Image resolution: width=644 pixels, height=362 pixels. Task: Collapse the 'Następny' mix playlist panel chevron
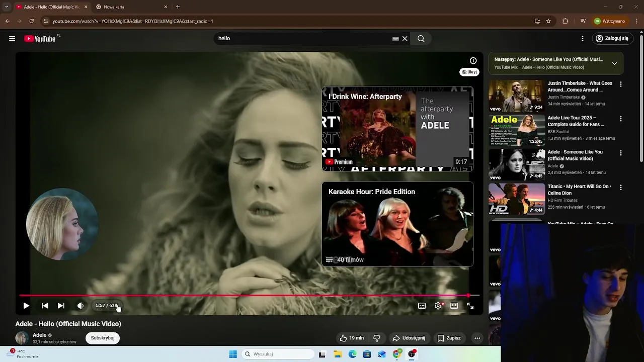click(x=614, y=63)
